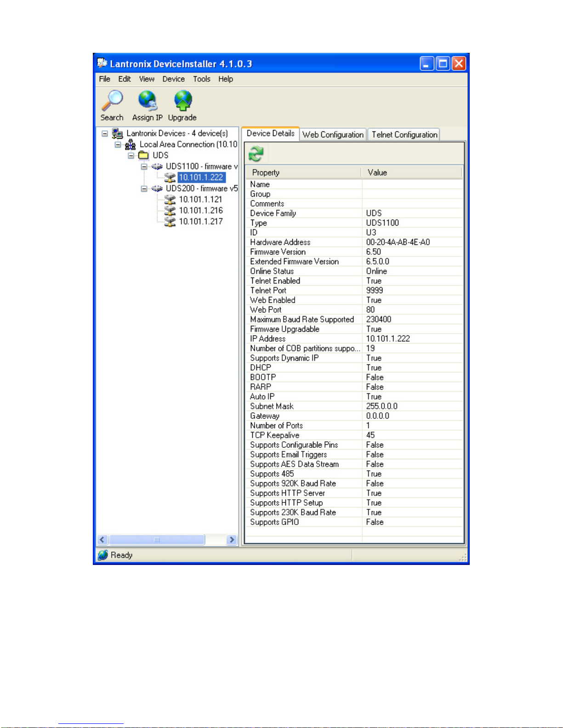
Task: Click the device icon beside 10.101.1.222
Action: [170, 177]
